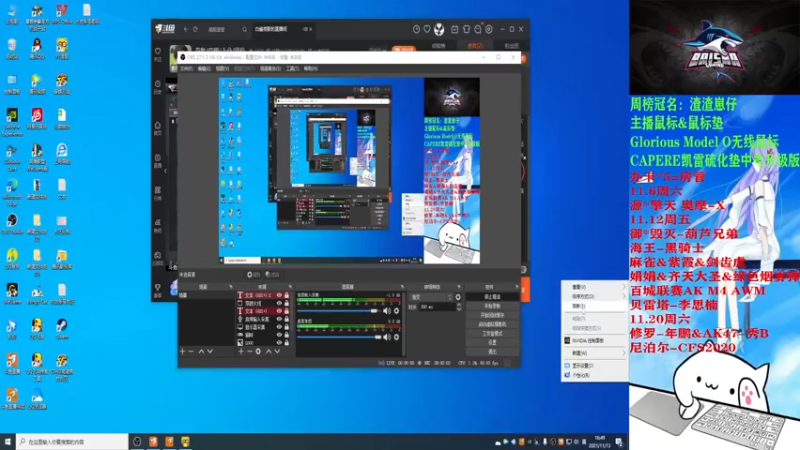Adjust transition duration stepper arrows

(459, 307)
